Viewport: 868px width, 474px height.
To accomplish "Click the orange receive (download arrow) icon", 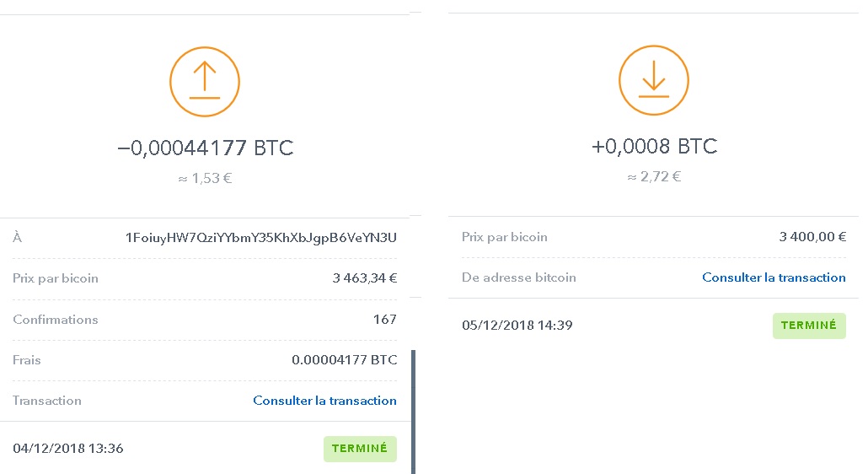I will point(654,80).
